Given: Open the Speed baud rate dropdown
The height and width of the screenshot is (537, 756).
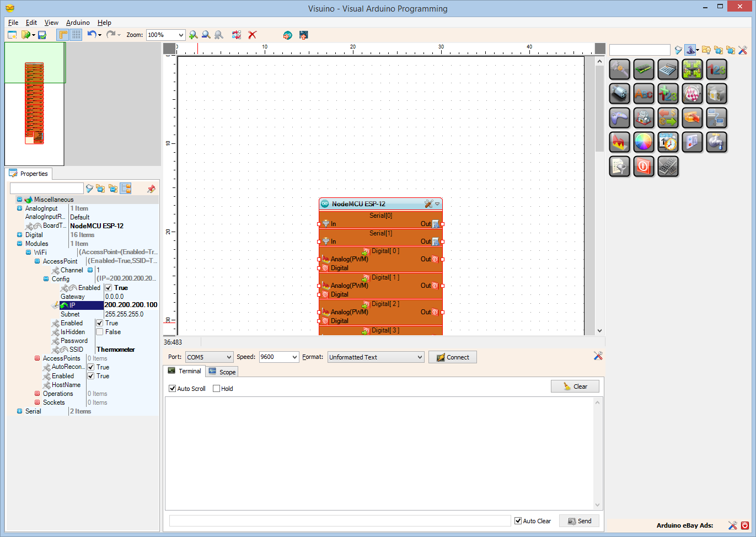Looking at the screenshot, I should (295, 357).
